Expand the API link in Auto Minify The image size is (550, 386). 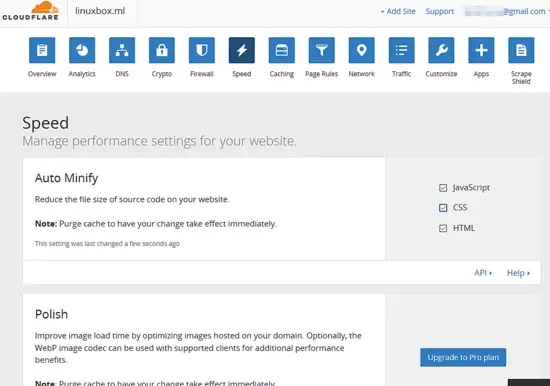point(483,273)
